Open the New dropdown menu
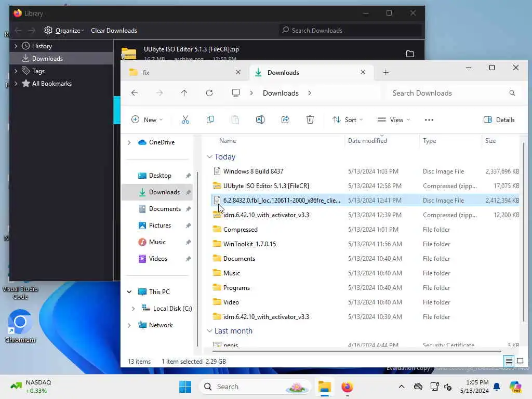 coord(147,120)
